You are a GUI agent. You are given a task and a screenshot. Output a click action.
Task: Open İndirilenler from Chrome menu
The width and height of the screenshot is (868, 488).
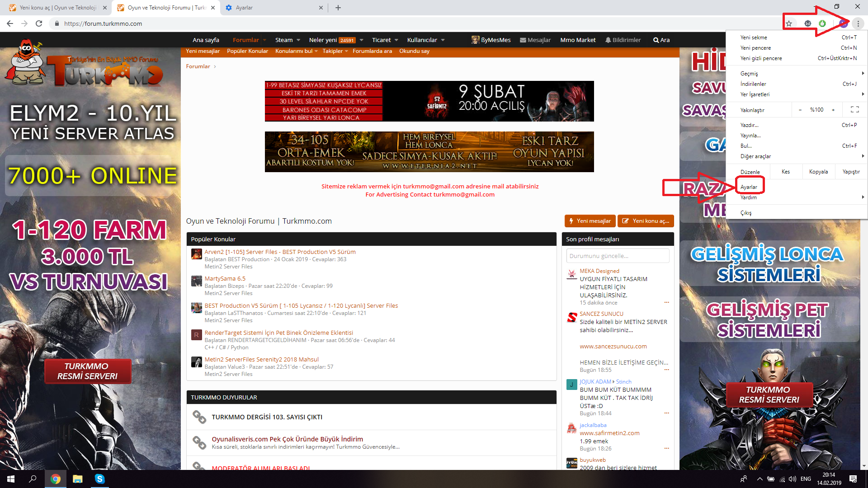pos(797,84)
